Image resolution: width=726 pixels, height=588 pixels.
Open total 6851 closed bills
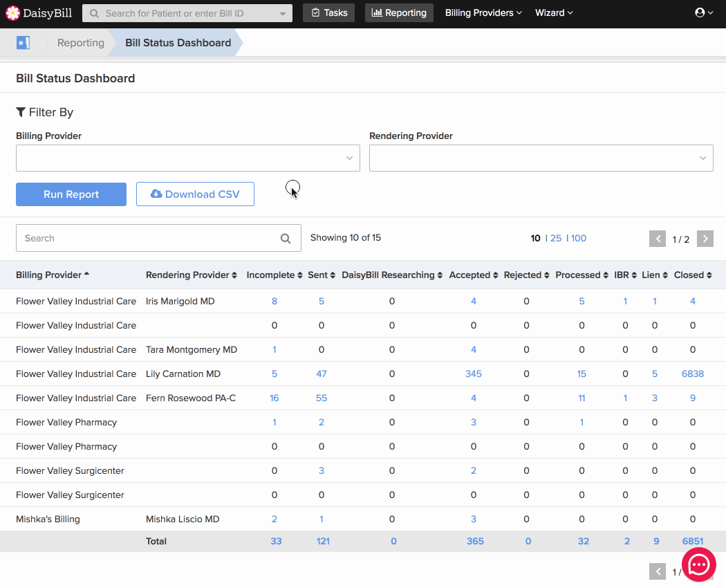pos(693,541)
